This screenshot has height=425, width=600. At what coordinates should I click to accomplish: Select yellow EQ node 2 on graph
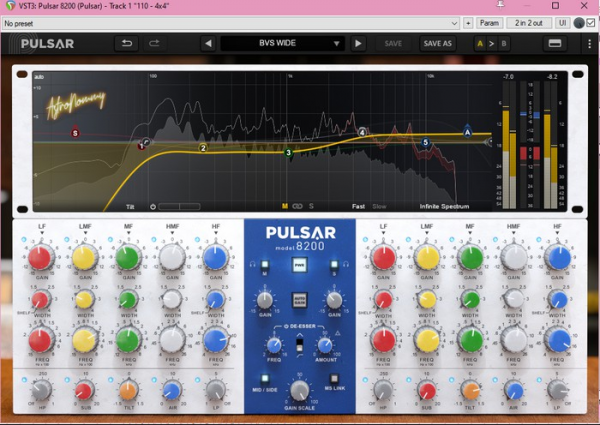pyautogui.click(x=203, y=148)
